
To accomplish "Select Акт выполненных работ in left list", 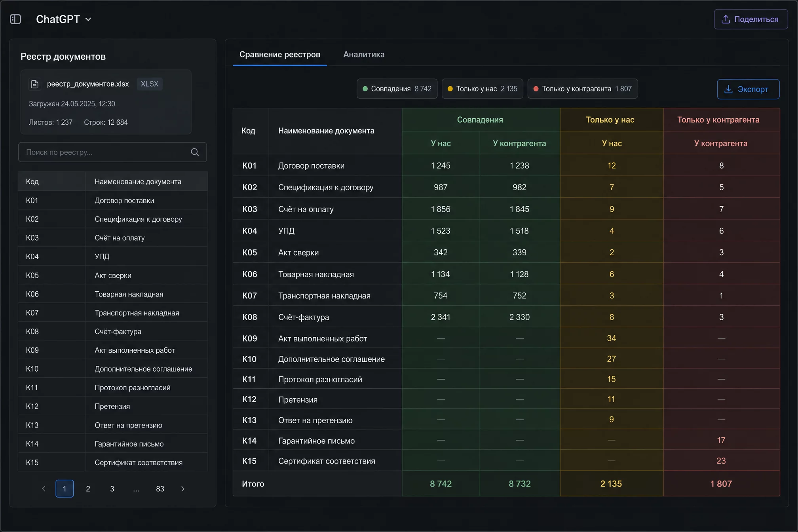I will click(x=113, y=350).
